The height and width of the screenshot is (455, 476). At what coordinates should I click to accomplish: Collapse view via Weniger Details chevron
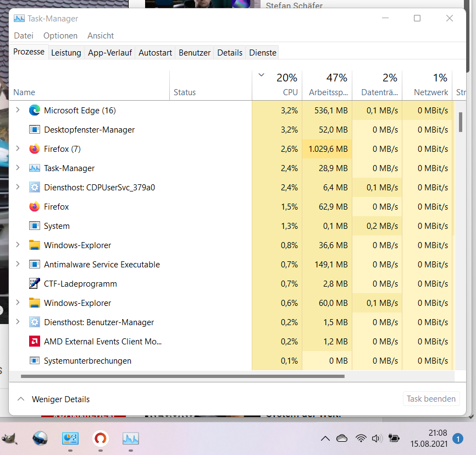pos(21,399)
